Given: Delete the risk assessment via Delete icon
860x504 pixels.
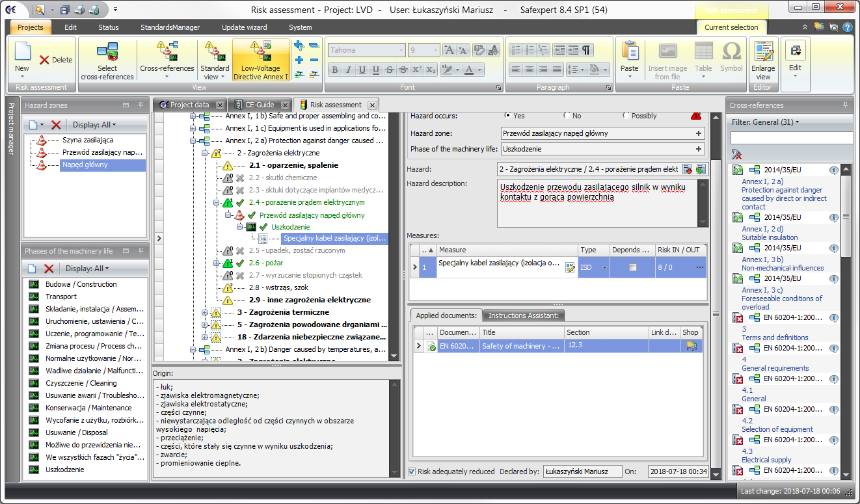Looking at the screenshot, I should click(x=56, y=60).
